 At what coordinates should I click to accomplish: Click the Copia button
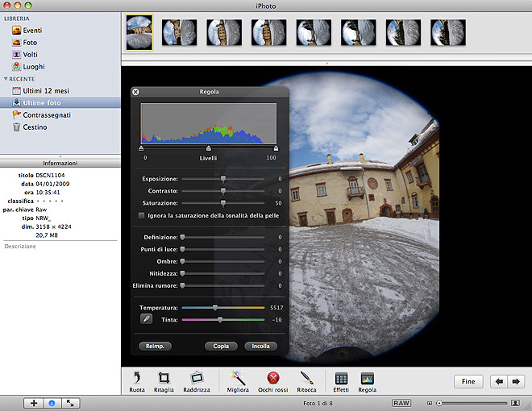tap(221, 347)
